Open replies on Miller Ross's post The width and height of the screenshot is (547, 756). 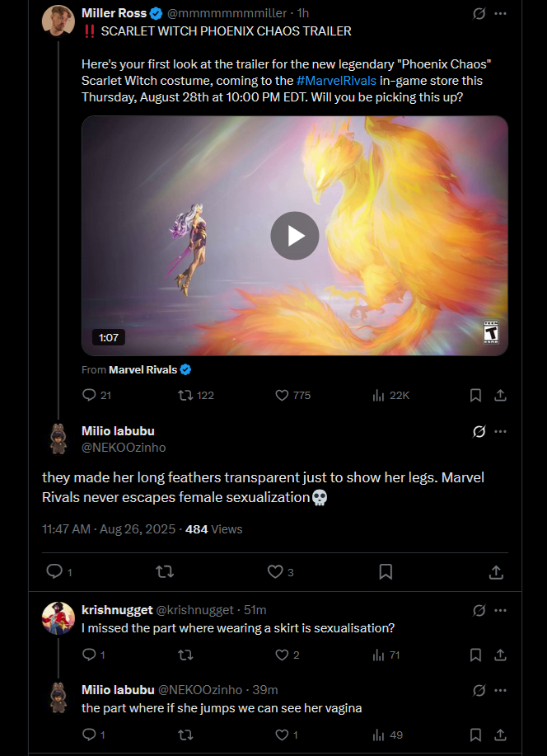pyautogui.click(x=96, y=396)
